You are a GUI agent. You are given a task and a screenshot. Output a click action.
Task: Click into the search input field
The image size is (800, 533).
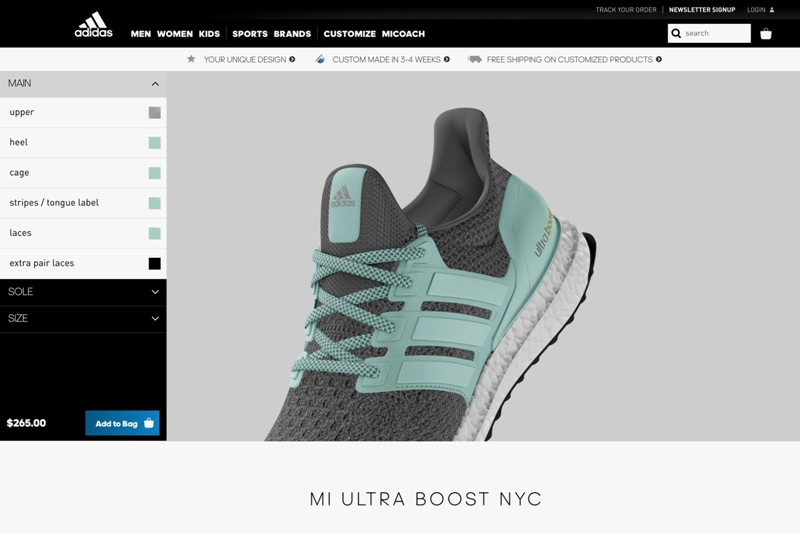point(715,34)
